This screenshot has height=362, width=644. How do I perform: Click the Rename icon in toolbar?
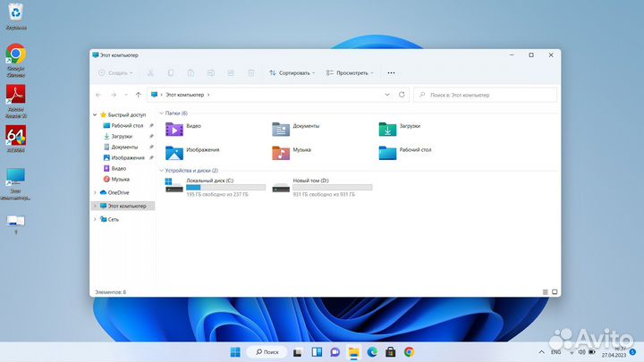211,73
